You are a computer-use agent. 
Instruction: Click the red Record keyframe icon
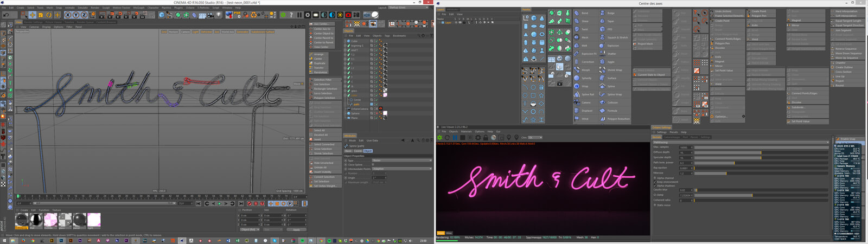250,203
